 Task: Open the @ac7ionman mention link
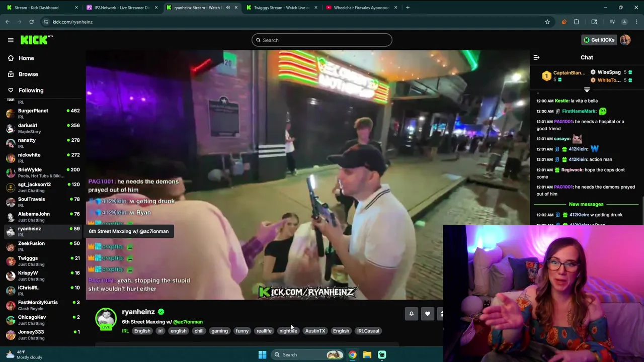pos(188,322)
